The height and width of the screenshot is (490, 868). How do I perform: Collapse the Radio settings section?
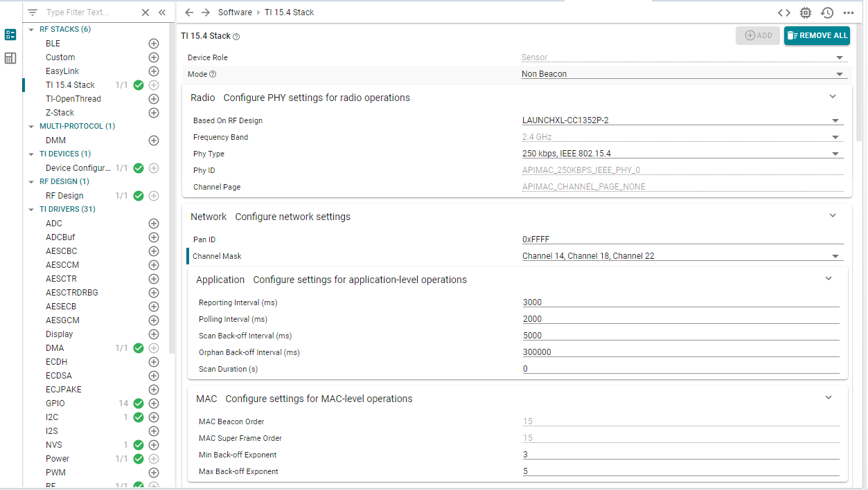pos(833,97)
